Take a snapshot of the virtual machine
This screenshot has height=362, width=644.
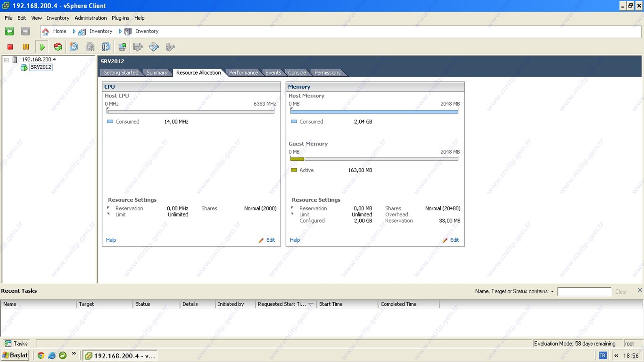[74, 47]
